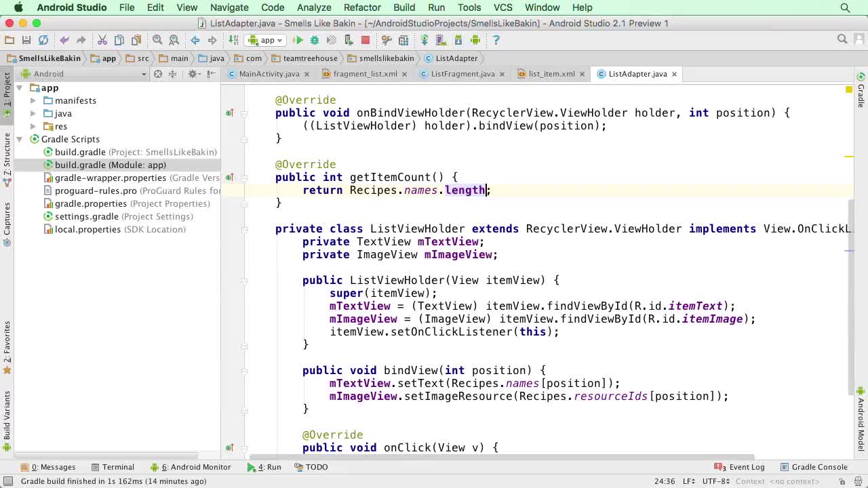Close the ListAdapter.java tab
This screenshot has width=868, height=488.
tap(674, 74)
